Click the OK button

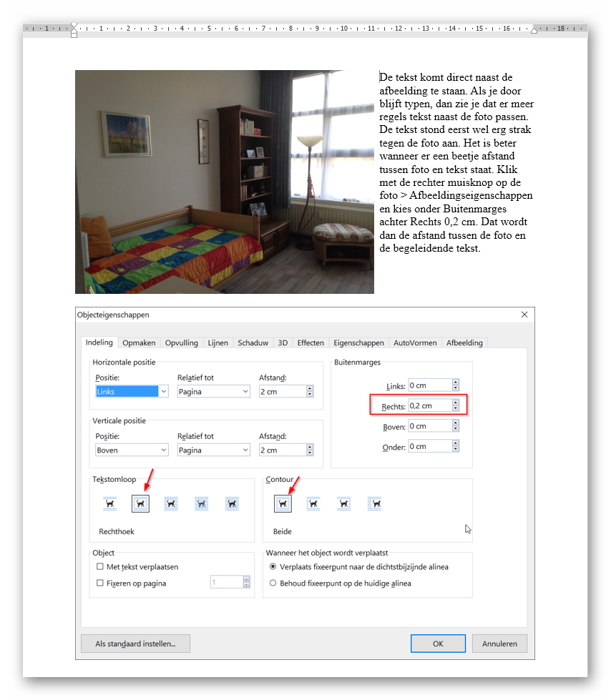[x=438, y=644]
